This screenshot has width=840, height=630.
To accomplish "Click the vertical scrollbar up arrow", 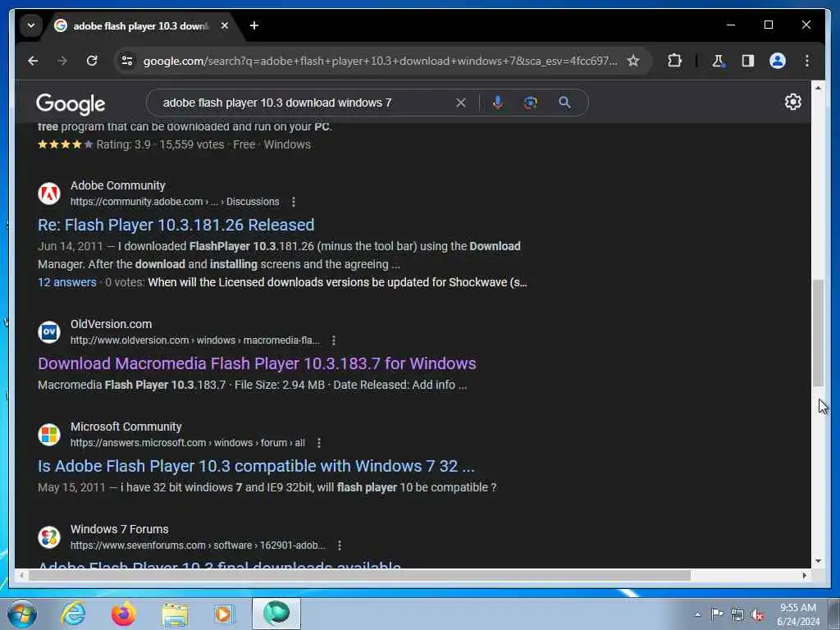I will click(x=818, y=87).
